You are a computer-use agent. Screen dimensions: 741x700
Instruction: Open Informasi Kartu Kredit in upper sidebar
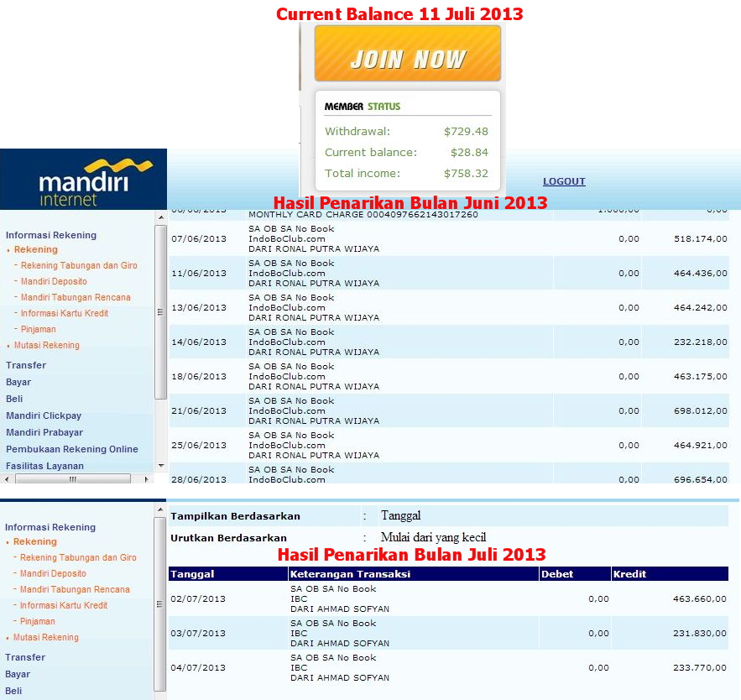(x=65, y=313)
